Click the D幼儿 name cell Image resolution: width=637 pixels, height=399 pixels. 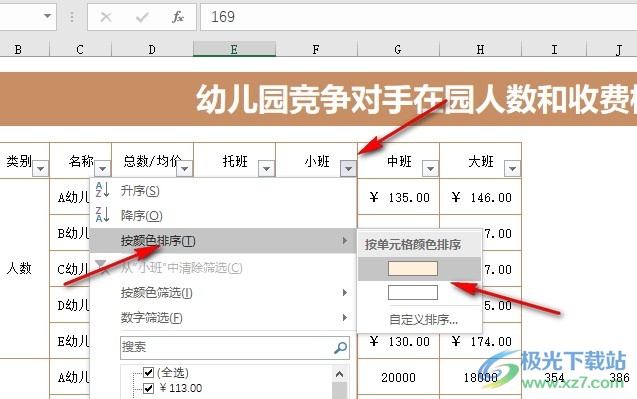(70, 305)
